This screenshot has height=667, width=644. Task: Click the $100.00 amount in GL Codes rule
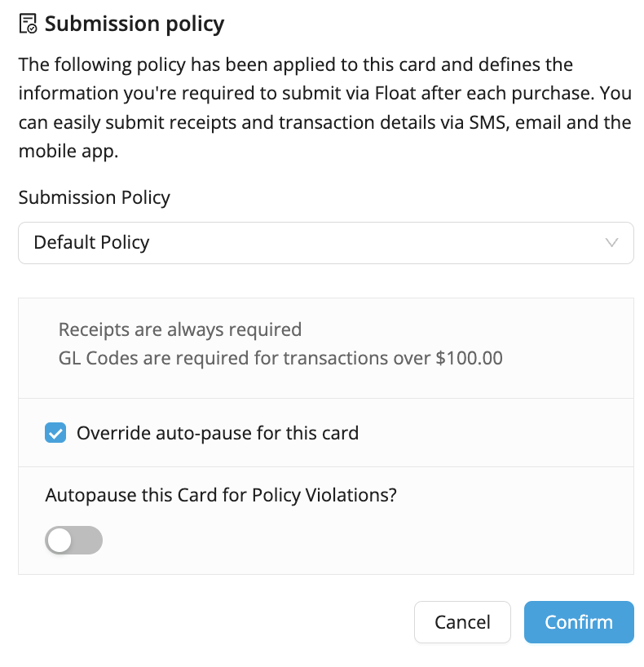(470, 358)
